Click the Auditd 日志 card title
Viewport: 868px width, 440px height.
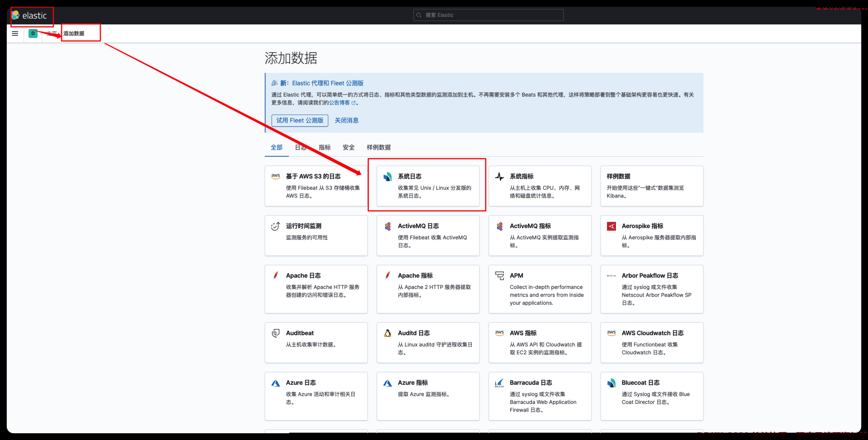414,333
